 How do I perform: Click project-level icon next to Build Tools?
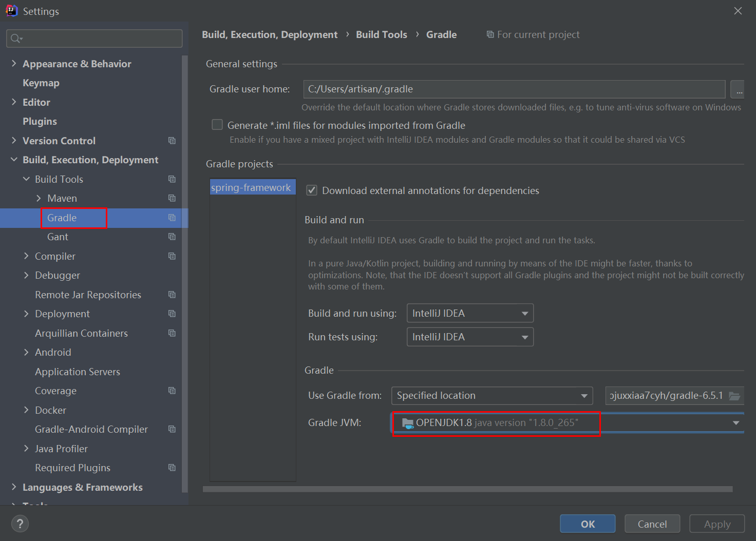point(172,179)
